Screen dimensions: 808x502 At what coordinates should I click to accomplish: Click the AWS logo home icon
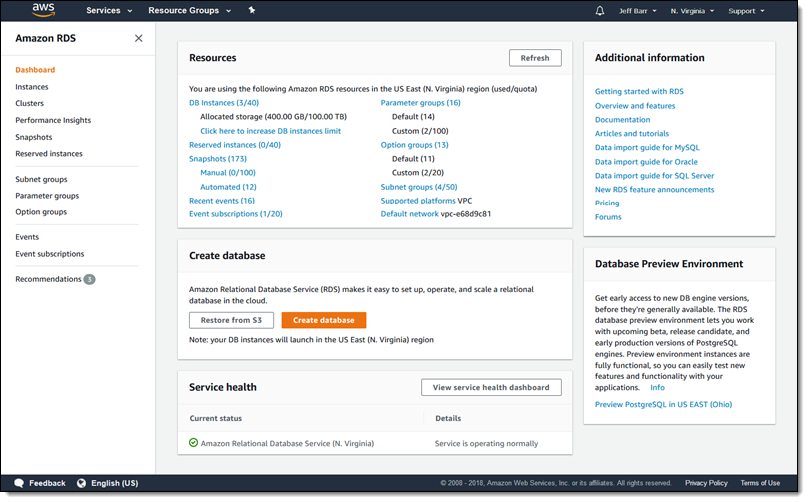(x=43, y=11)
